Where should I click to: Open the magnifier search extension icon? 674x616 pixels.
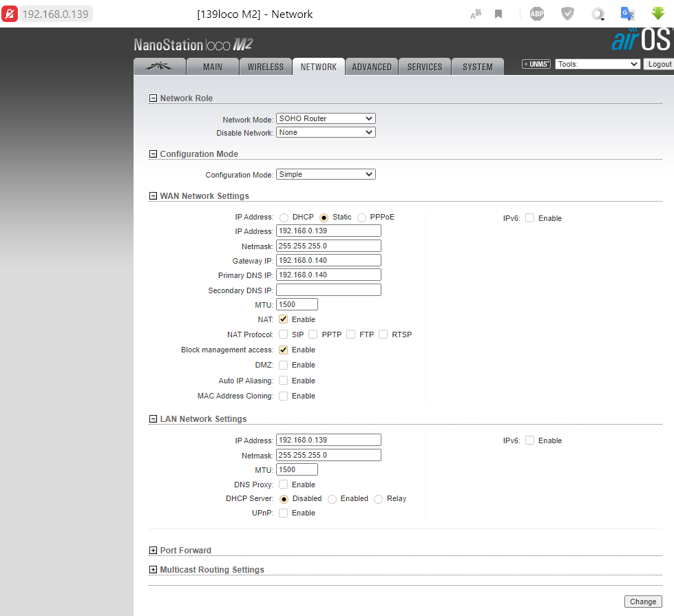click(598, 14)
